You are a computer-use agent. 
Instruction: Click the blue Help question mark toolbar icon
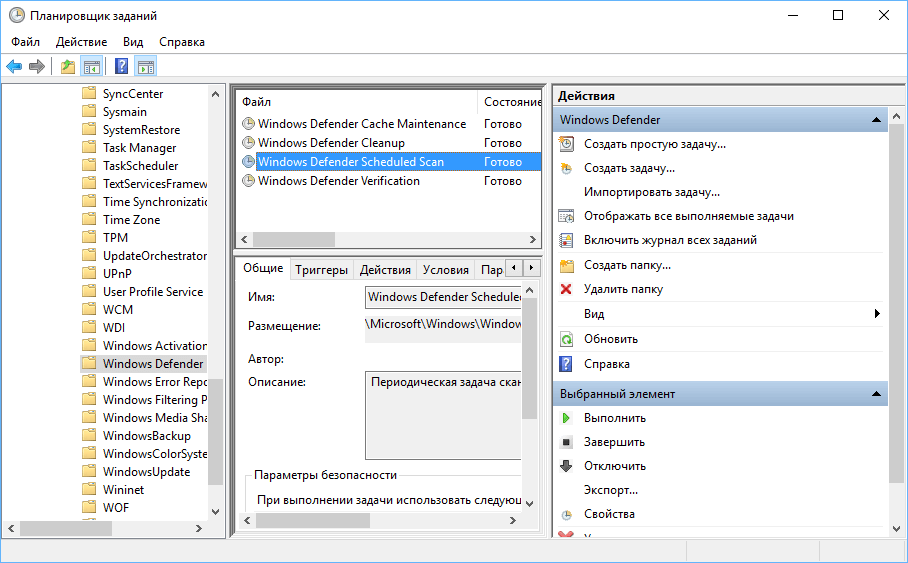pyautogui.click(x=121, y=67)
